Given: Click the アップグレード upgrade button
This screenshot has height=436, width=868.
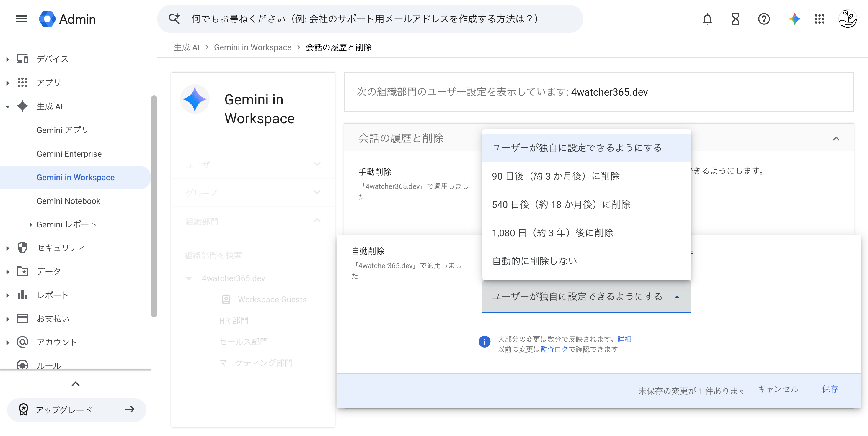Looking at the screenshot, I should (x=77, y=409).
